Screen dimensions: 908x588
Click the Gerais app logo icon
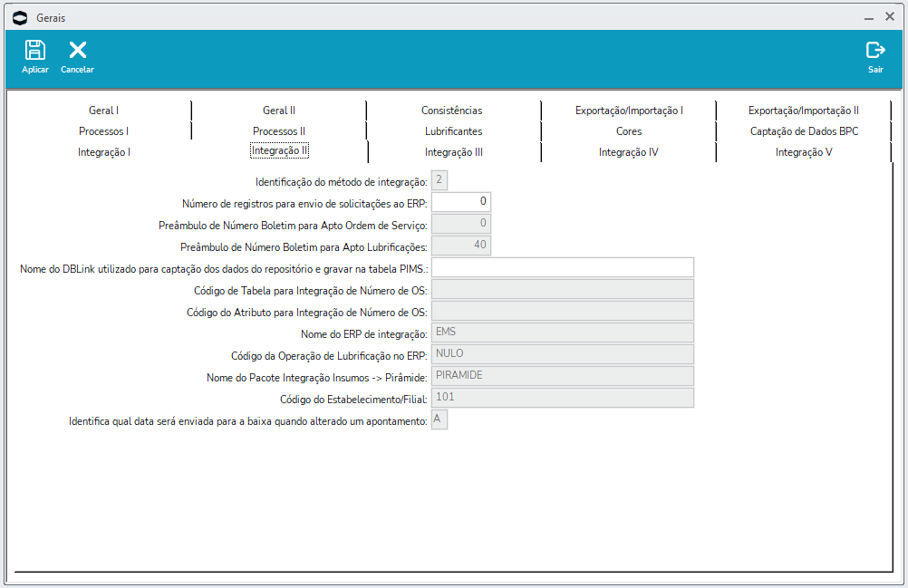point(20,18)
